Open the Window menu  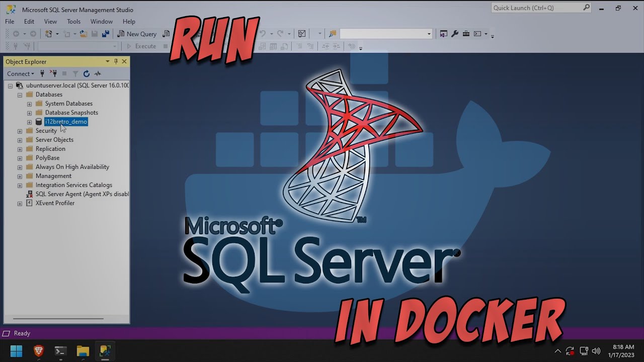(x=102, y=22)
